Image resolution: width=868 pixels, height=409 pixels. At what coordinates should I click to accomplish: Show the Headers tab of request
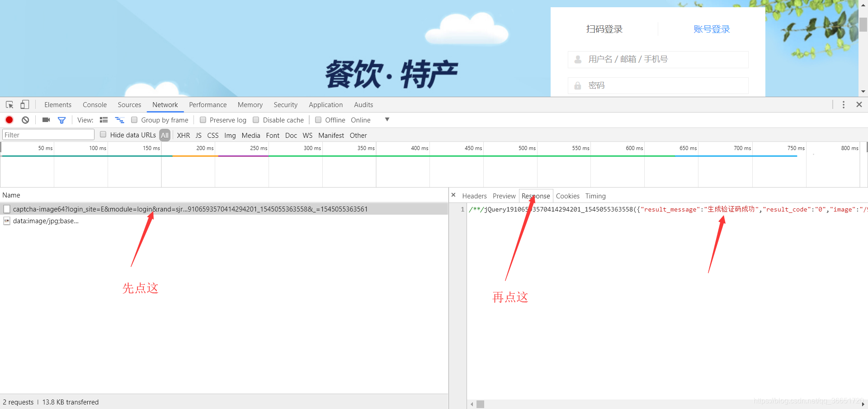pos(475,196)
